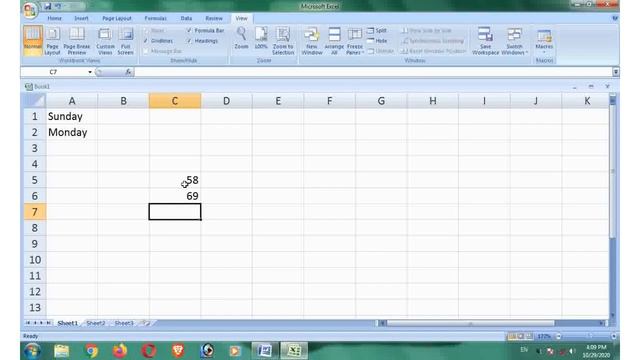Select cell C6 containing 69
Image resolution: width=640 pixels, height=360 pixels.
pos(175,196)
